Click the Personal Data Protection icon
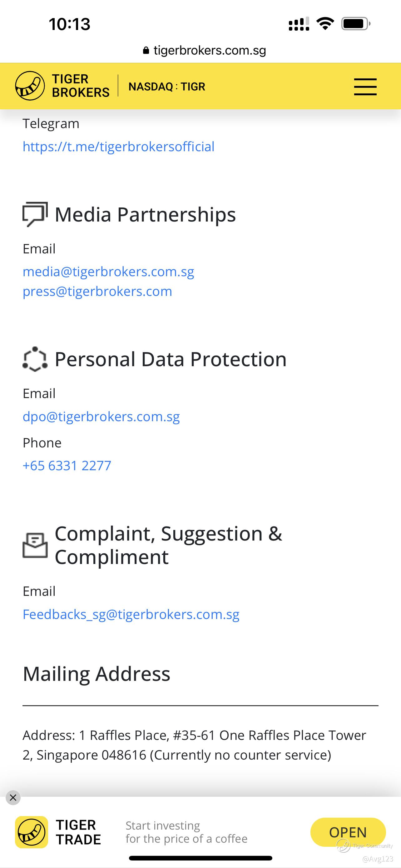The image size is (401, 868). click(35, 359)
